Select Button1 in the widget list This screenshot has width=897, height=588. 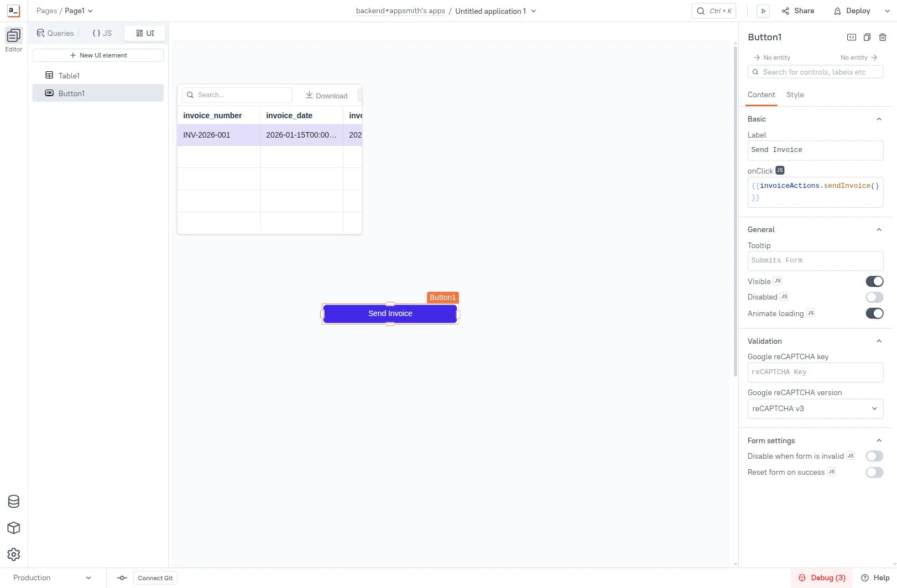coord(98,93)
